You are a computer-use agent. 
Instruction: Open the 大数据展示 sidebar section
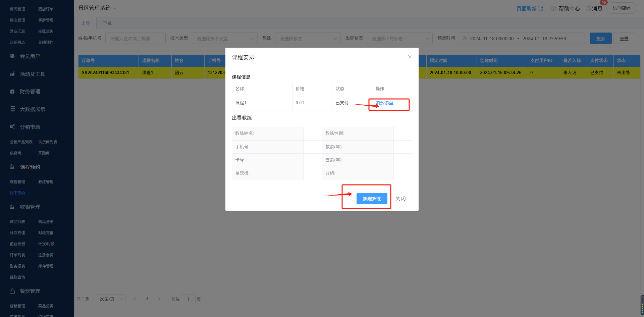pos(32,109)
